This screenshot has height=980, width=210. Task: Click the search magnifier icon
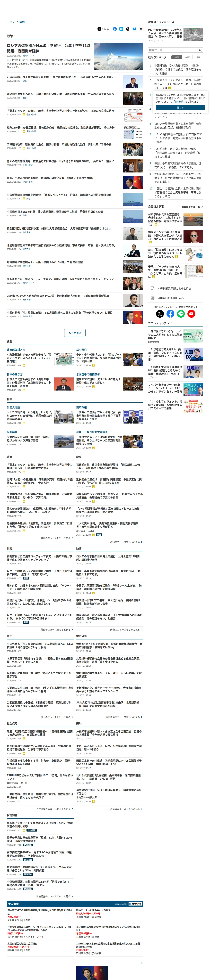[x=200, y=50]
